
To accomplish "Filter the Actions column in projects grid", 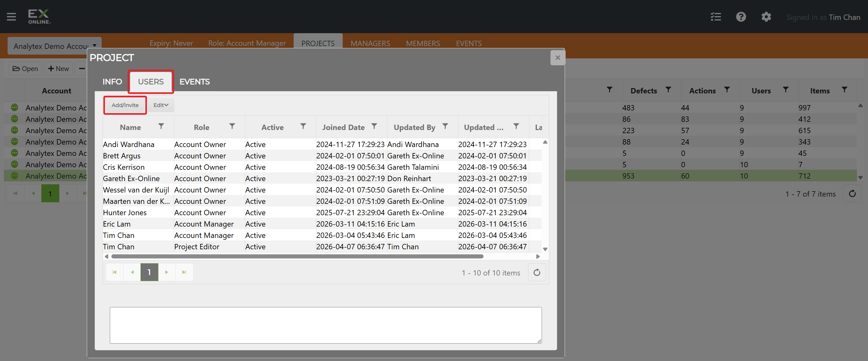I will pyautogui.click(x=727, y=90).
